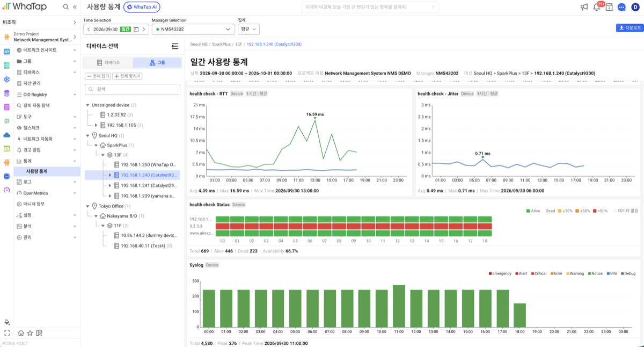
Task: Go to next day in Time Selection
Action: (144, 29)
